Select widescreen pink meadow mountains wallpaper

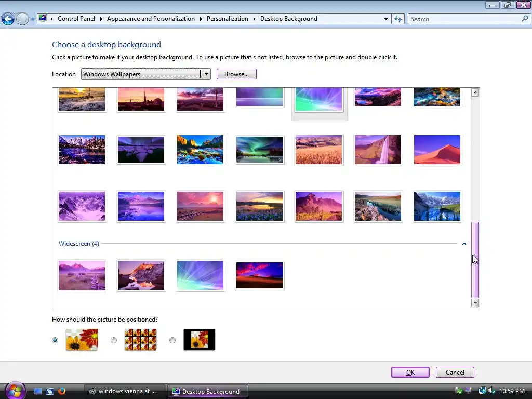pos(82,275)
